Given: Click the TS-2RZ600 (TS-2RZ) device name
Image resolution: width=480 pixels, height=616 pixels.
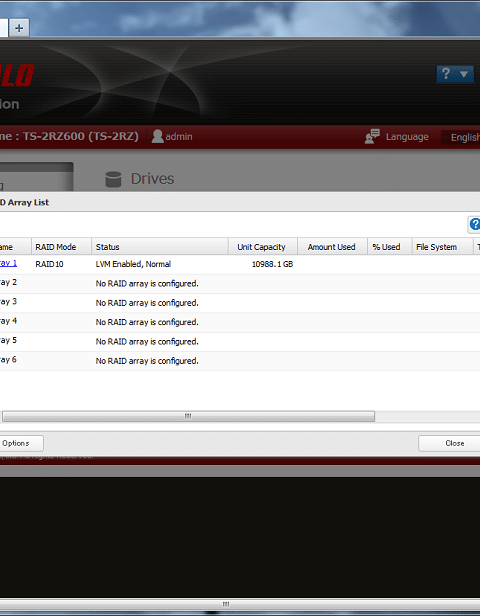Looking at the screenshot, I should point(80,136).
